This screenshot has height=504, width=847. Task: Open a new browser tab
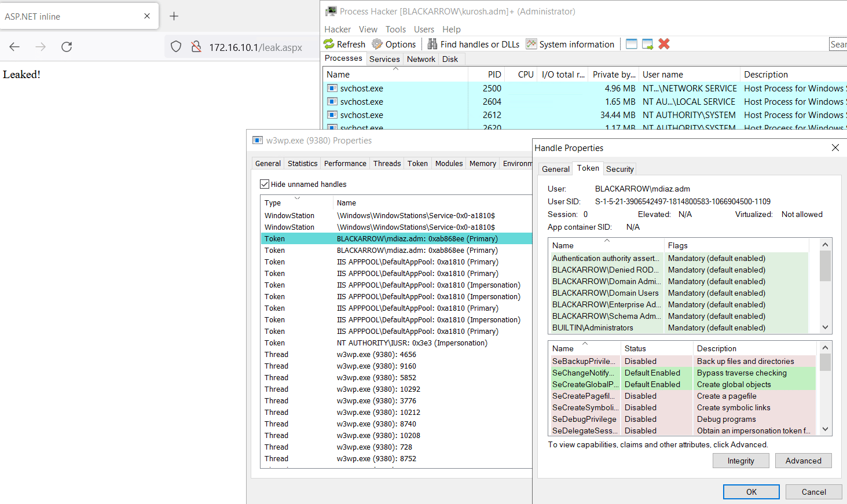tap(174, 16)
